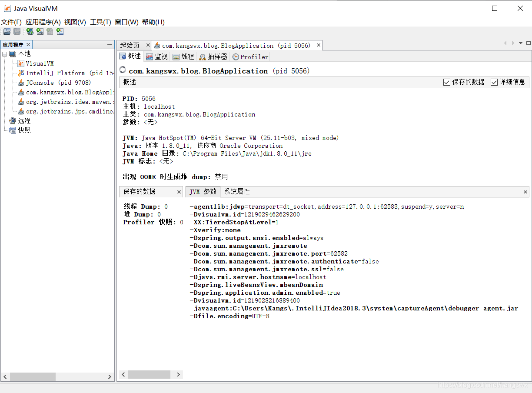The width and height of the screenshot is (532, 393).
Task: Select the 概述 overview tab
Action: point(130,57)
